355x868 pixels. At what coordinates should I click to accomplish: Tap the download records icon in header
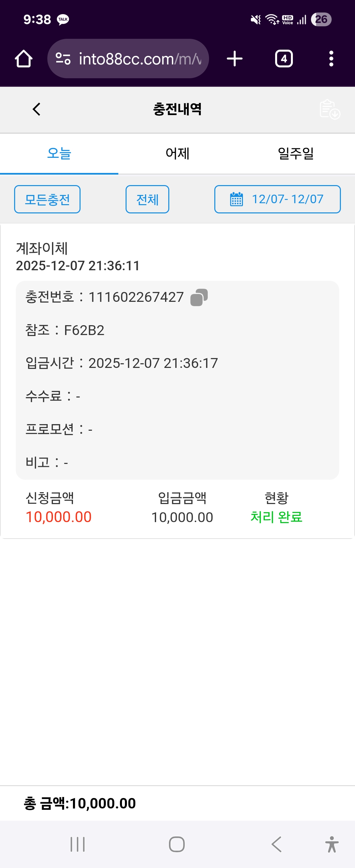[x=329, y=109]
